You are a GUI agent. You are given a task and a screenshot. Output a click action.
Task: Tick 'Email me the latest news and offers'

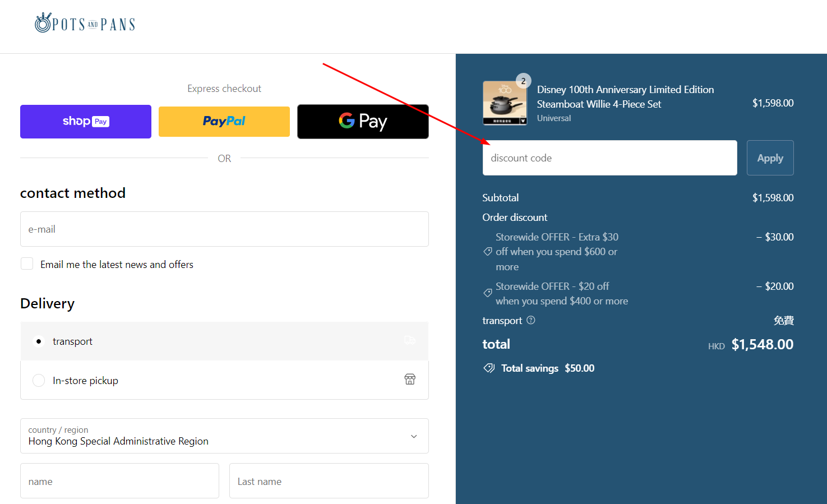(x=27, y=263)
